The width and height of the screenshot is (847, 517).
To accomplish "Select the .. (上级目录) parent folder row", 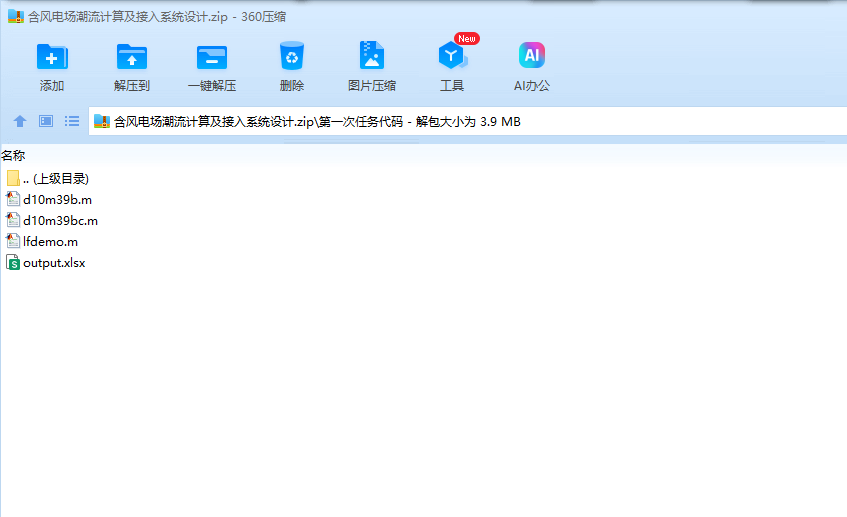I will [x=48, y=178].
